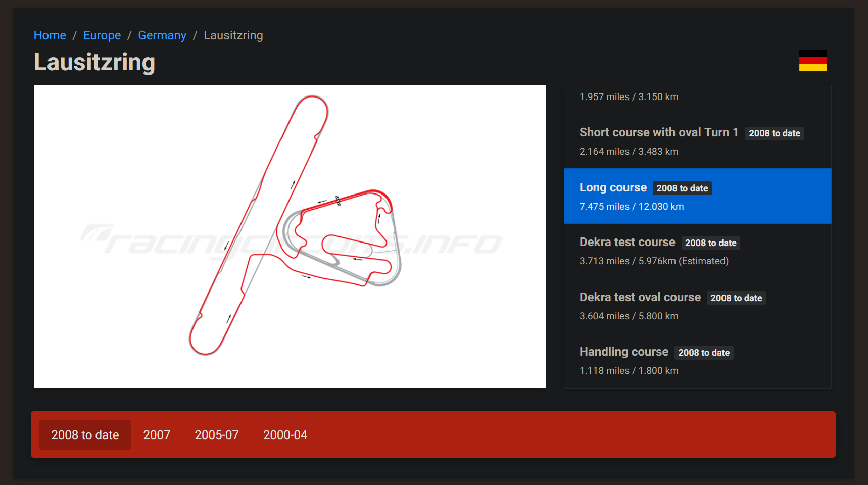Viewport: 868px width, 485px height.
Task: Select the Long course layout
Action: (697, 196)
